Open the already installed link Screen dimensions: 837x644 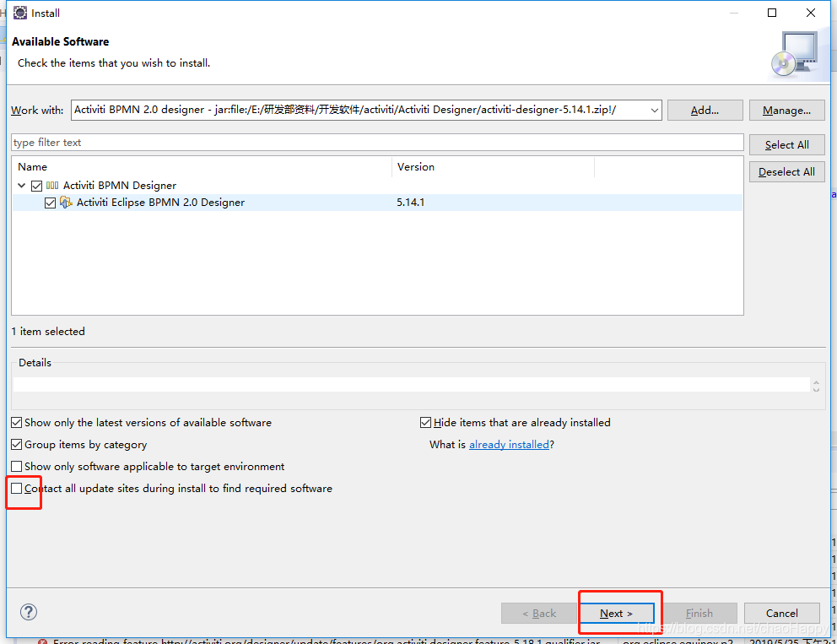(509, 444)
